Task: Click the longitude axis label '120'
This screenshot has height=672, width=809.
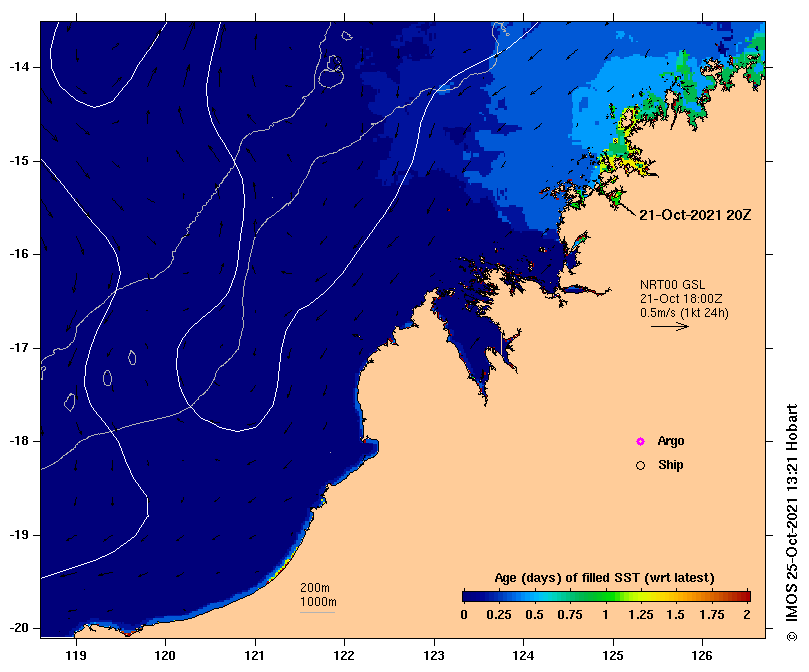Action: pyautogui.click(x=166, y=655)
